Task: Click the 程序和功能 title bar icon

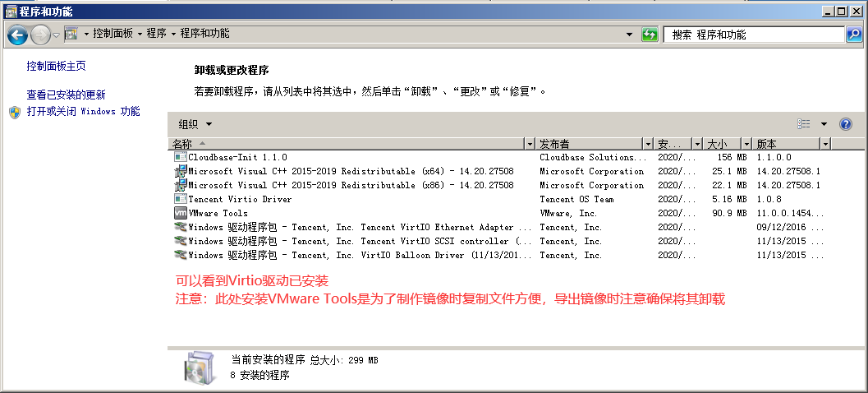Action: (x=11, y=12)
